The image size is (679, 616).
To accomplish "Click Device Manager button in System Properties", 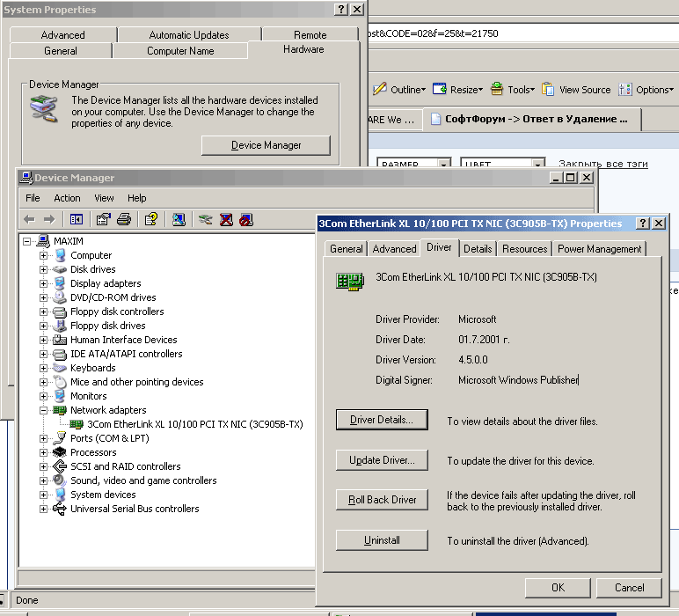I will (x=266, y=145).
